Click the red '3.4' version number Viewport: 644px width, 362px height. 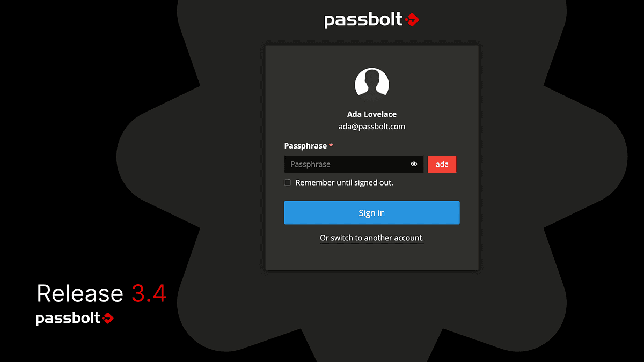149,294
